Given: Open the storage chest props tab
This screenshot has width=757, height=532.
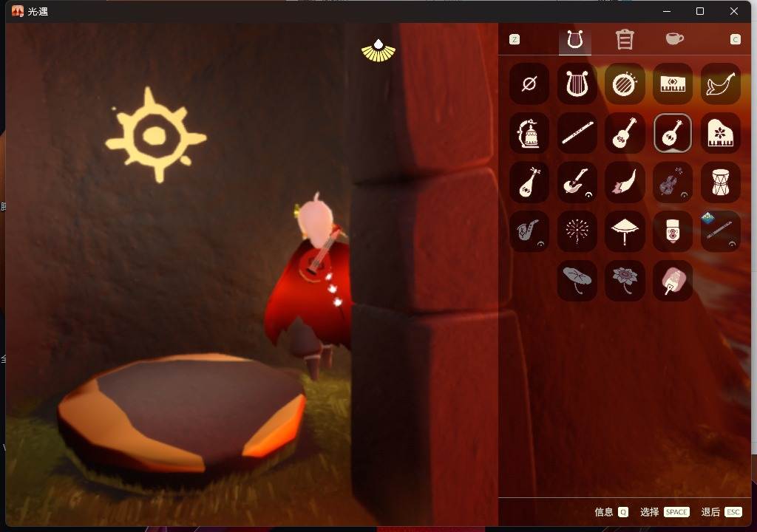Looking at the screenshot, I should pos(624,40).
